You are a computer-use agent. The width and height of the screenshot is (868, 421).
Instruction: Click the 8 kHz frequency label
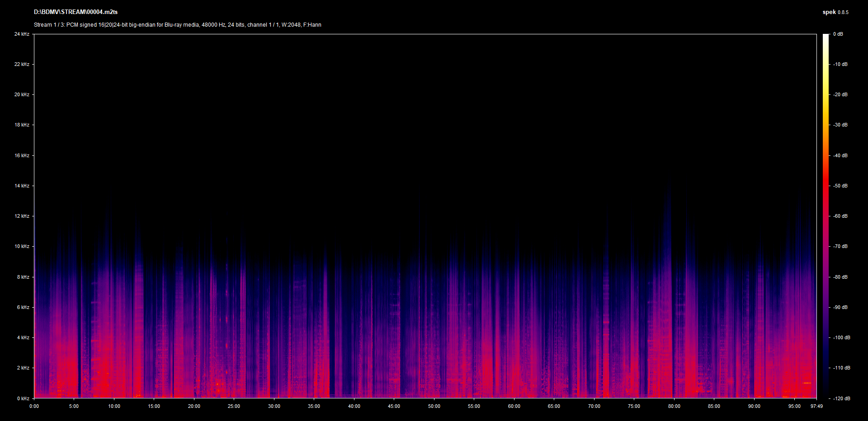pyautogui.click(x=23, y=277)
